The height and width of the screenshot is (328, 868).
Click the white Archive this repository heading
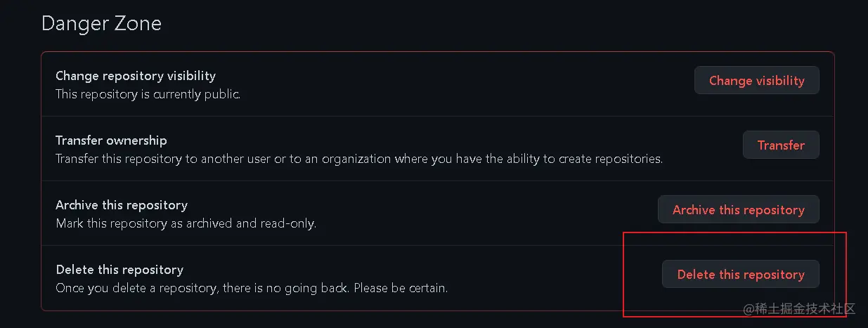coord(122,205)
